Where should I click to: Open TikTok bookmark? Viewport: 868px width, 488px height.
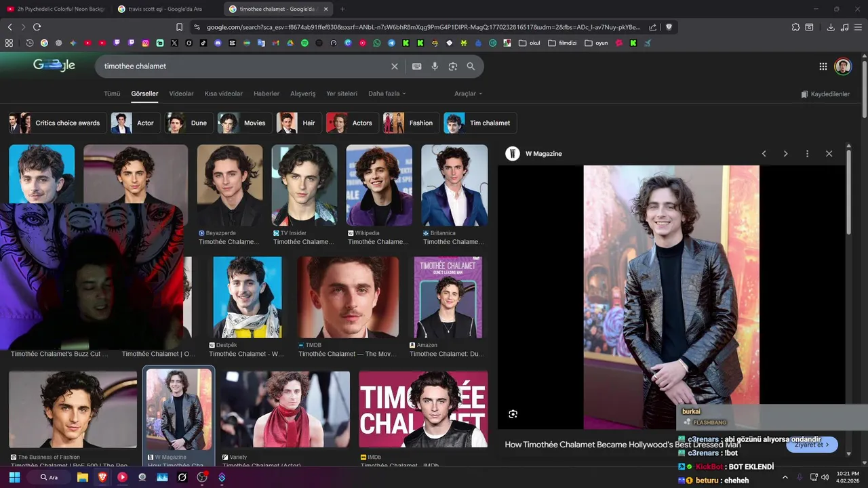[x=203, y=43]
